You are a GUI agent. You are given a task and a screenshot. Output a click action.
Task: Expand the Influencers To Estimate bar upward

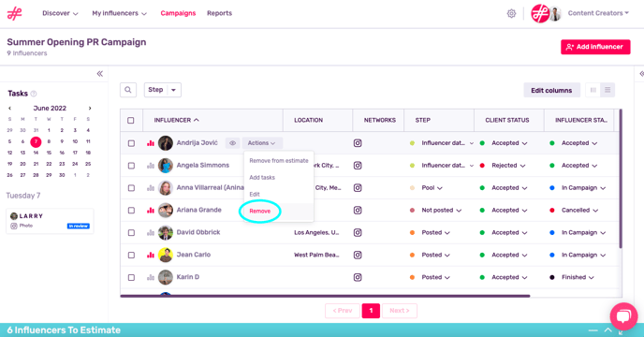coord(608,330)
